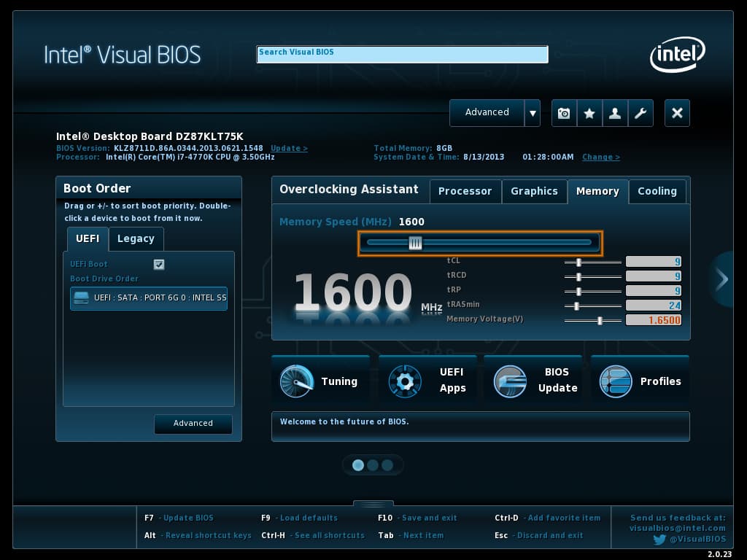Click the Intel logo
The image size is (747, 560).
click(677, 54)
